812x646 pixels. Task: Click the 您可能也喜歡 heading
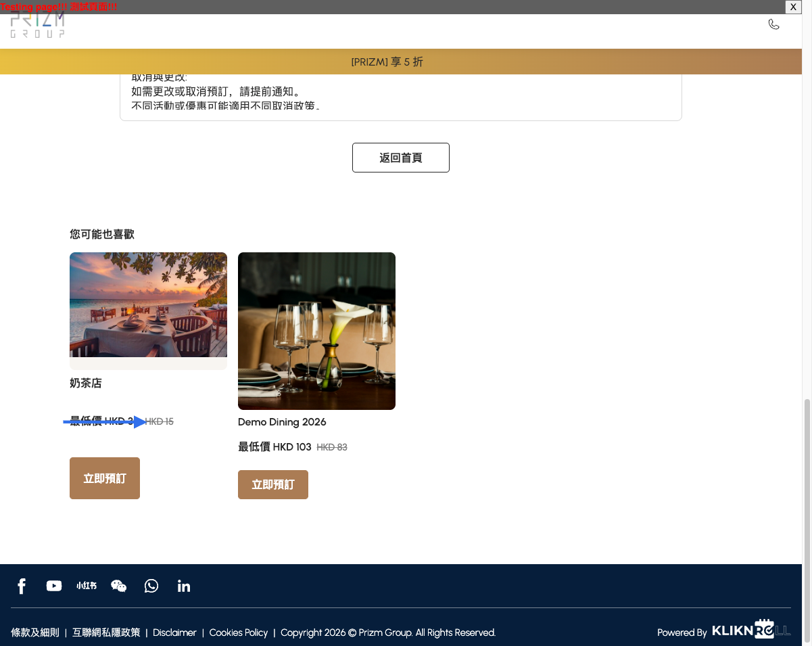click(102, 234)
